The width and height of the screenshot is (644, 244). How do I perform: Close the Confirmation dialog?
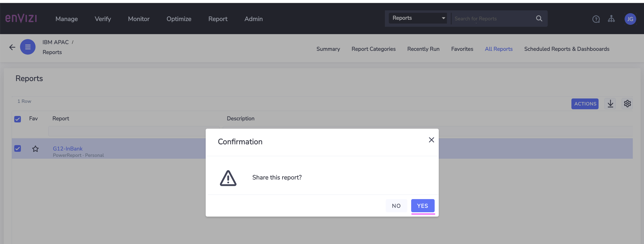point(431,140)
